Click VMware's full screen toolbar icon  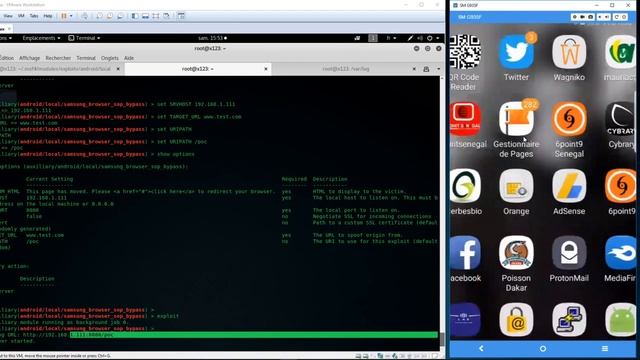[156, 16]
